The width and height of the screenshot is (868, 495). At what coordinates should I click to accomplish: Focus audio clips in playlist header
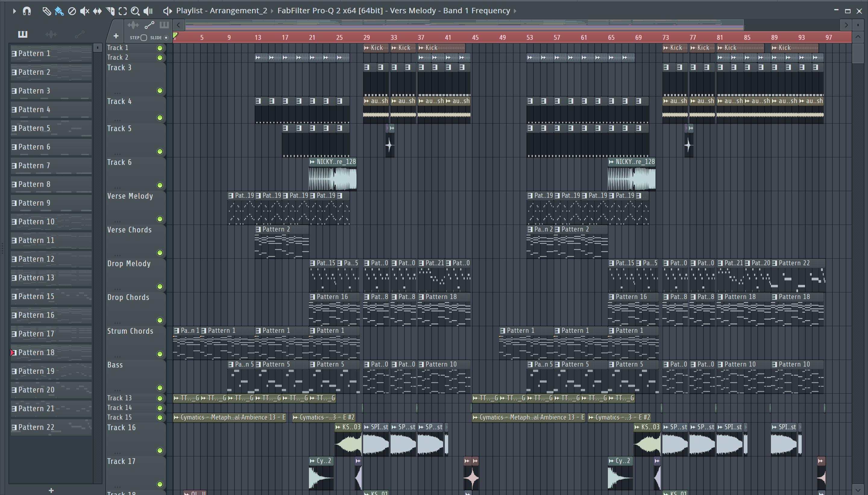click(x=133, y=25)
